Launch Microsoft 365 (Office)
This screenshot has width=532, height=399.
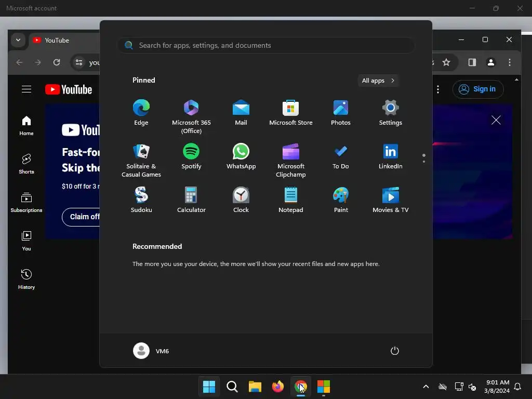click(x=191, y=116)
